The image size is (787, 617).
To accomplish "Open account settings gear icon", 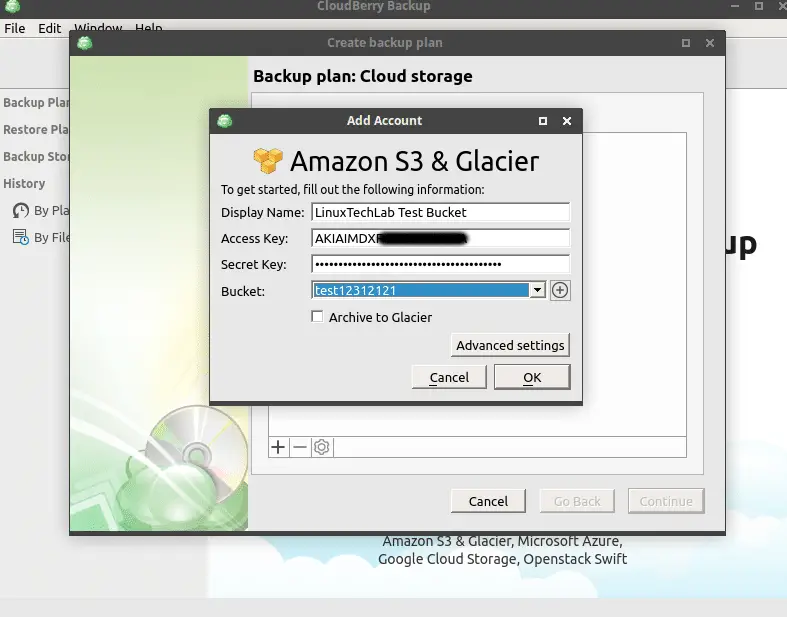I will [x=322, y=447].
